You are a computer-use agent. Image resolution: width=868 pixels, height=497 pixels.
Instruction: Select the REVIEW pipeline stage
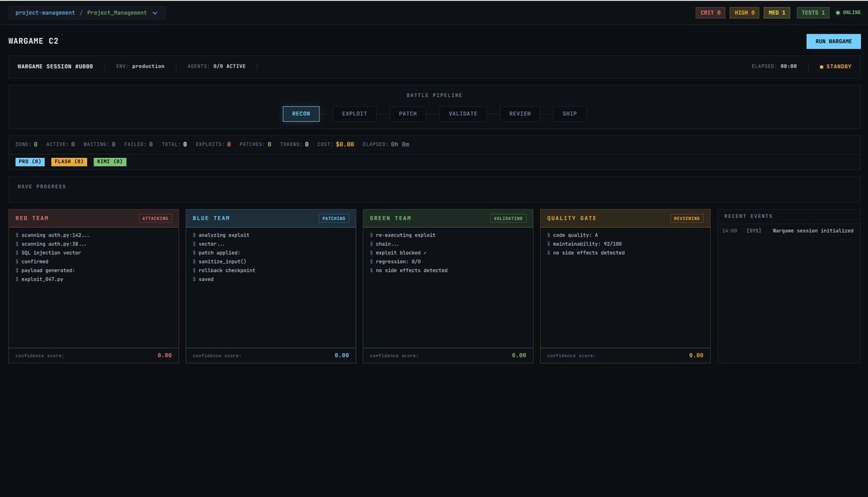point(520,114)
